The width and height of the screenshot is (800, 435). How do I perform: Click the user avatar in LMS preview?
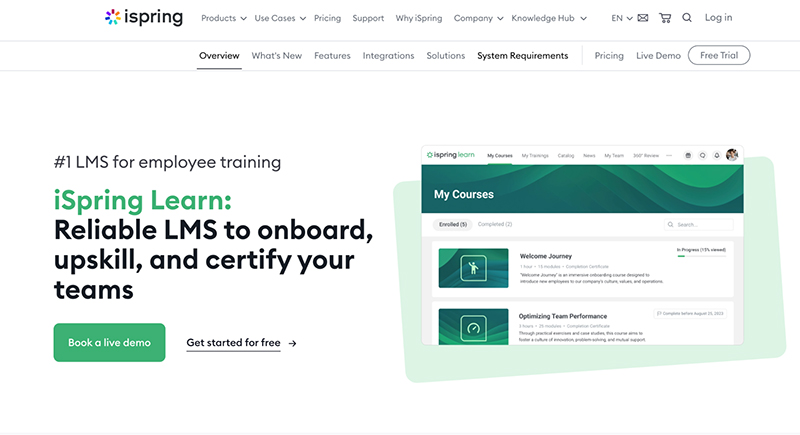(732, 155)
